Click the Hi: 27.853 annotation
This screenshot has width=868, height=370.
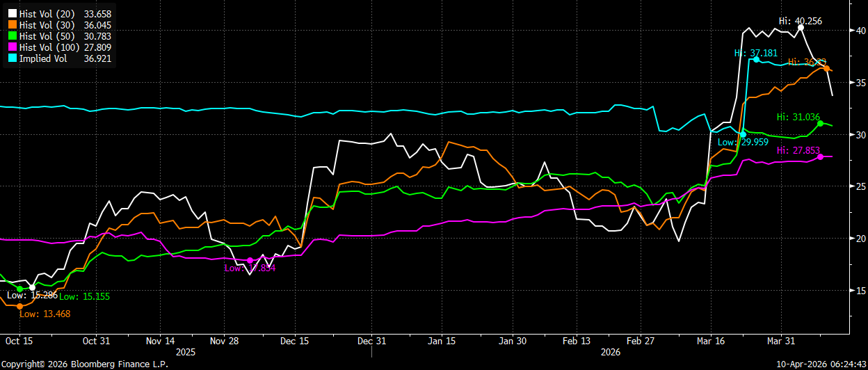pos(798,150)
